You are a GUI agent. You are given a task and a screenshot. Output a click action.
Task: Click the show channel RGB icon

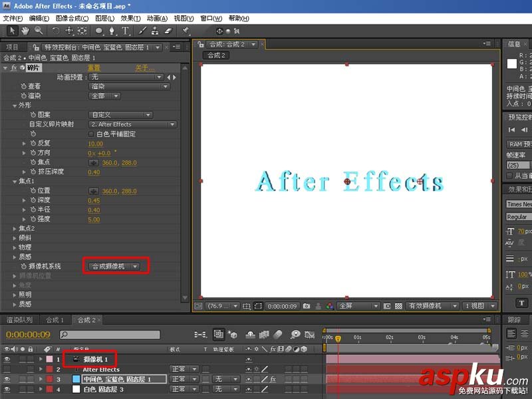click(x=329, y=306)
